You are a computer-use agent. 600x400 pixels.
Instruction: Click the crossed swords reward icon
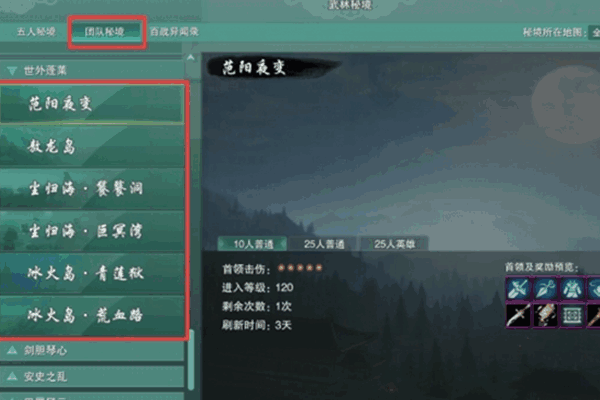click(x=518, y=289)
